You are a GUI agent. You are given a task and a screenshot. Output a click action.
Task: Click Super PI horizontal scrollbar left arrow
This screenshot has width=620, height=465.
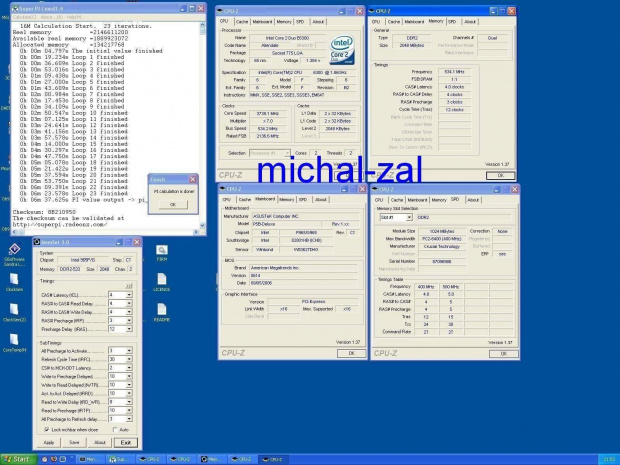[x=15, y=232]
